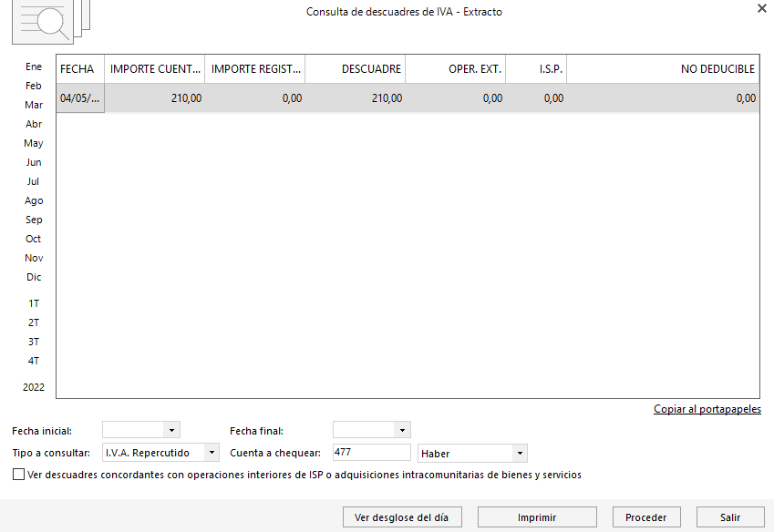
Task: Filter by fourth quarter 4T
Action: 33,362
